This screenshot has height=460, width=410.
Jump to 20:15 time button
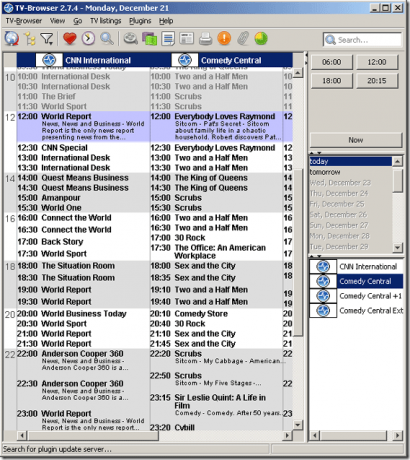(377, 81)
